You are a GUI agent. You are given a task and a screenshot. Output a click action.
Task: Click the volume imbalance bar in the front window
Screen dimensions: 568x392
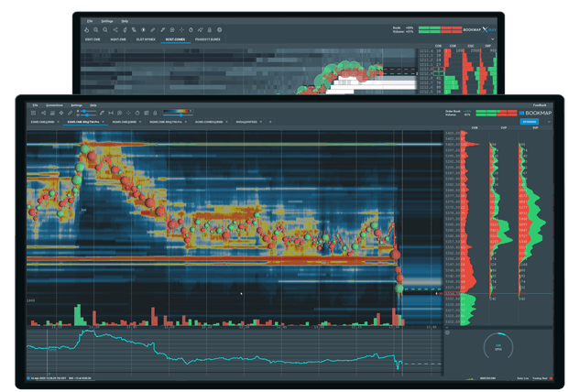point(497,114)
